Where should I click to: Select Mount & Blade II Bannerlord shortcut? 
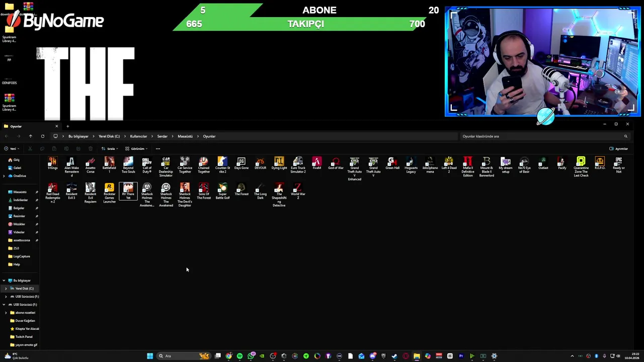487,166
